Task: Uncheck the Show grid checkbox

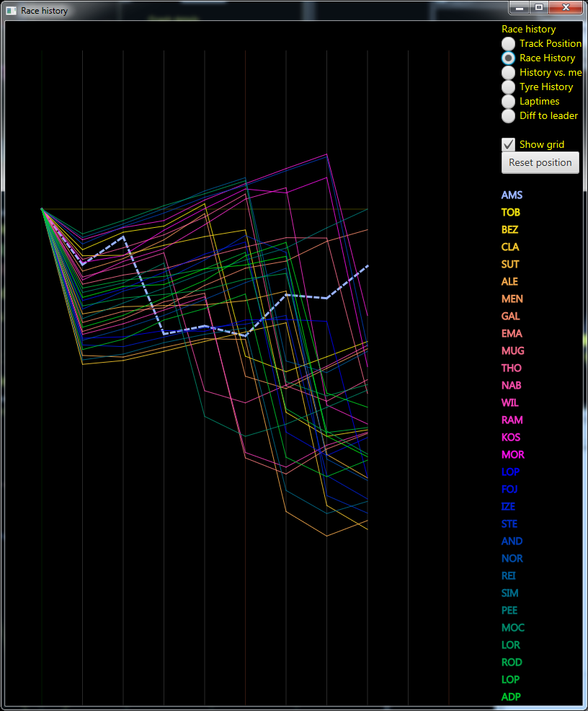Action: (508, 144)
